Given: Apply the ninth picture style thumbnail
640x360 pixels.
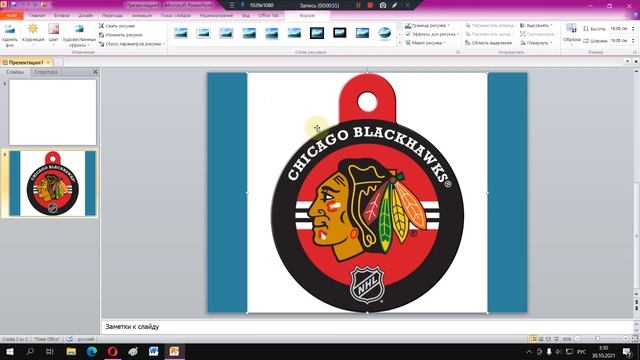Looking at the screenshot, I should coord(362,33).
